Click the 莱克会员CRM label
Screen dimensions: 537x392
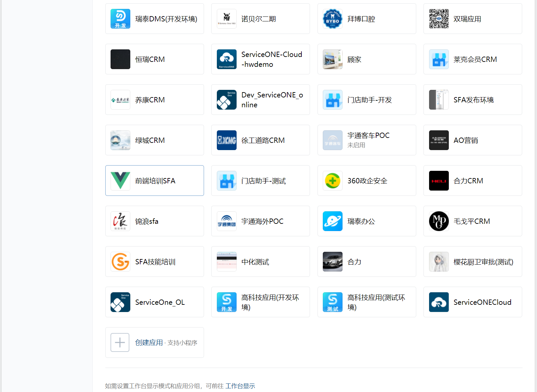pyautogui.click(x=475, y=60)
